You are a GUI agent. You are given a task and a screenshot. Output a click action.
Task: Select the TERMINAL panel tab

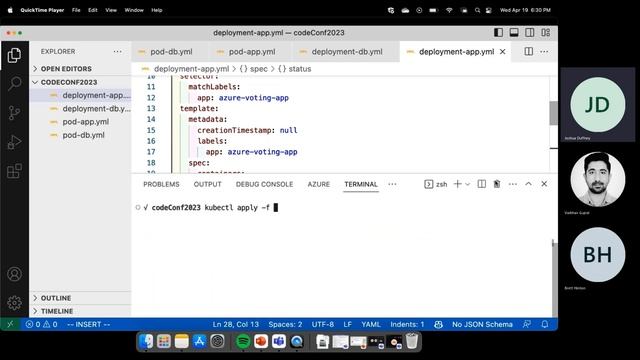point(361,184)
